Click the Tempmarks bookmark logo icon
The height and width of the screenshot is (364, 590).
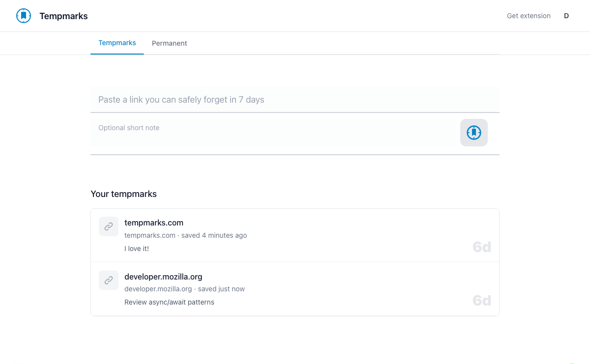pyautogui.click(x=24, y=16)
